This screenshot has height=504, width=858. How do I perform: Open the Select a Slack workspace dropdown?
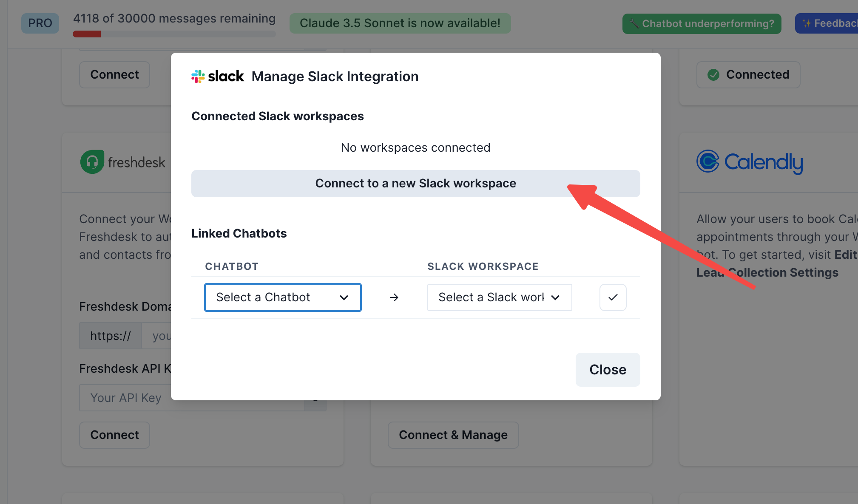[499, 297]
